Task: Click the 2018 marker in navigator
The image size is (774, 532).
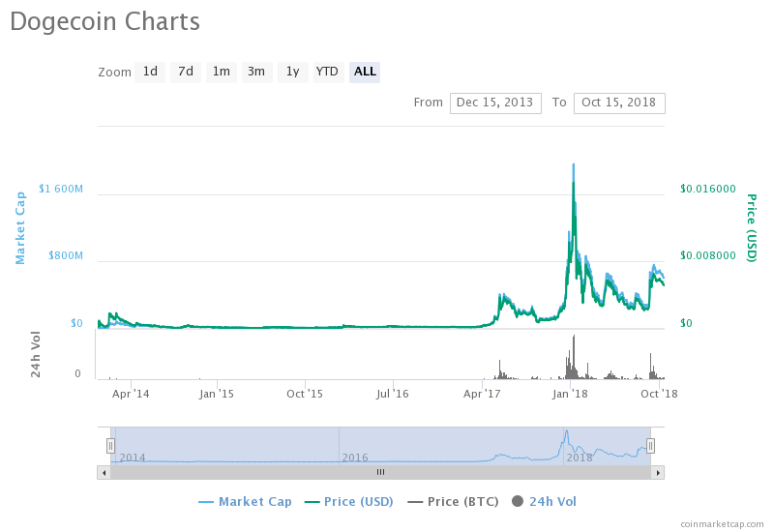Action: (579, 458)
